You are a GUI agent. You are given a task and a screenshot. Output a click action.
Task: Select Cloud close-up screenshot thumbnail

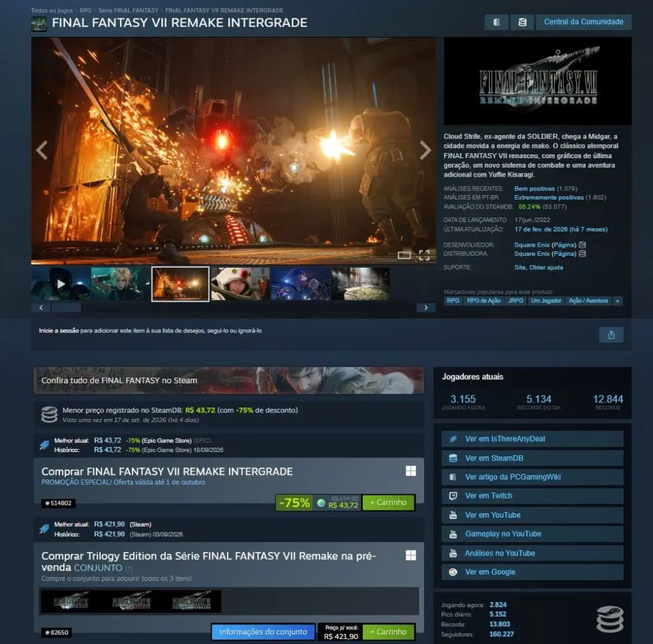pyautogui.click(x=121, y=284)
